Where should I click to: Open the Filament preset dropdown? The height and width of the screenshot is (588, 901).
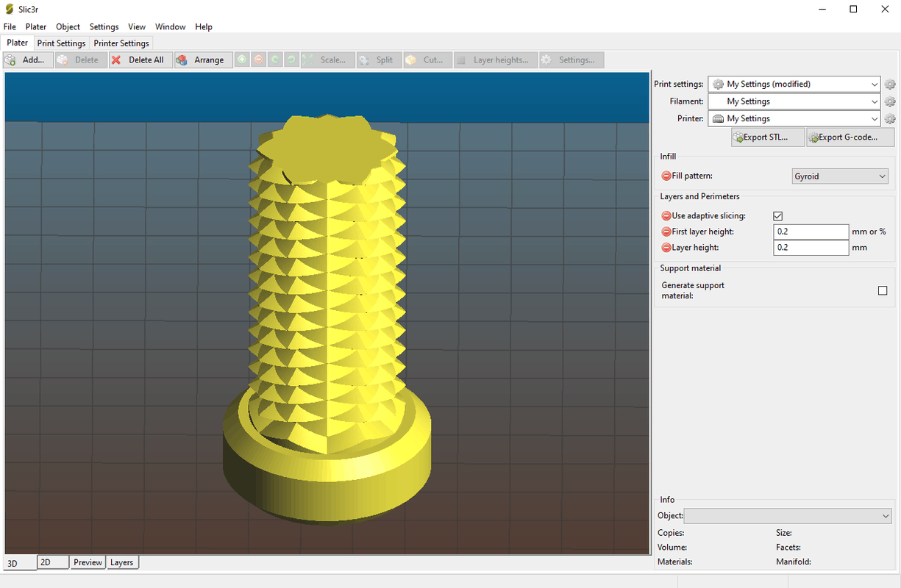794,101
